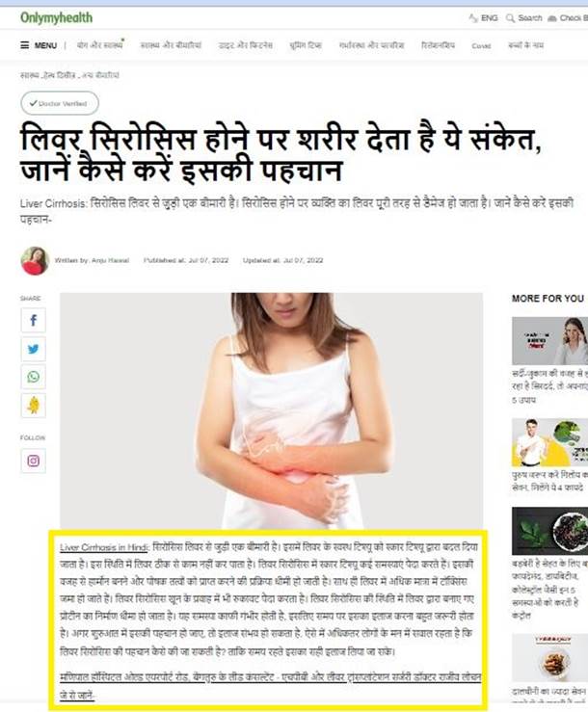The image size is (588, 712).
Task: Share article on Twitter
Action: point(33,349)
